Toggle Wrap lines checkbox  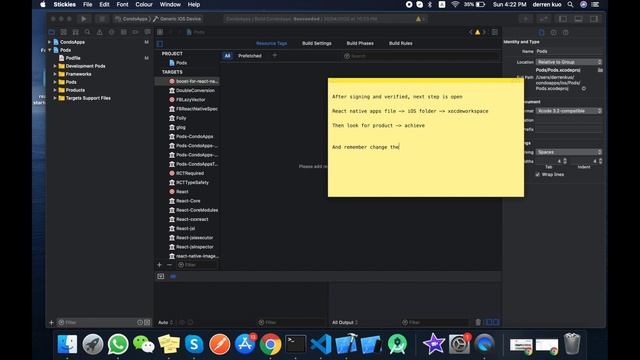538,174
